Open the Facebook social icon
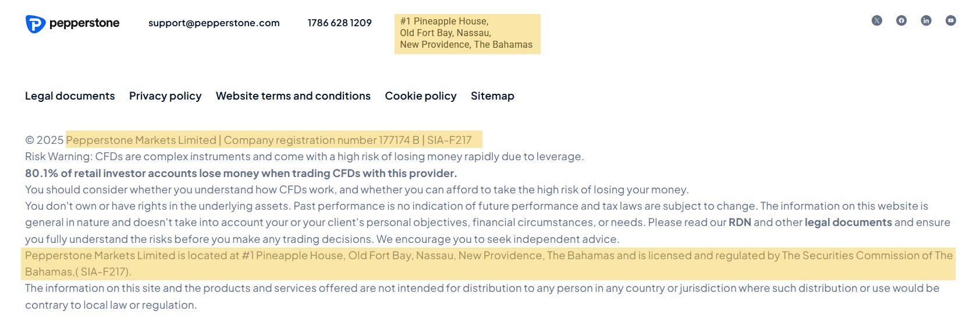The height and width of the screenshot is (325, 980). (x=901, y=20)
